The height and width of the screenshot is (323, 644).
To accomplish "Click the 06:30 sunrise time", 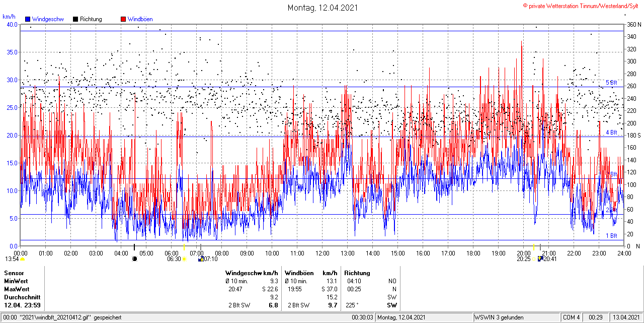I will (x=174, y=259).
